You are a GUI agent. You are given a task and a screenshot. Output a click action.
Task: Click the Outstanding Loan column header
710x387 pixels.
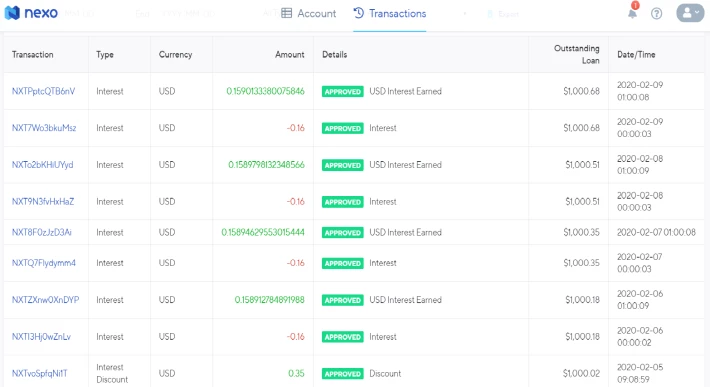[577, 54]
